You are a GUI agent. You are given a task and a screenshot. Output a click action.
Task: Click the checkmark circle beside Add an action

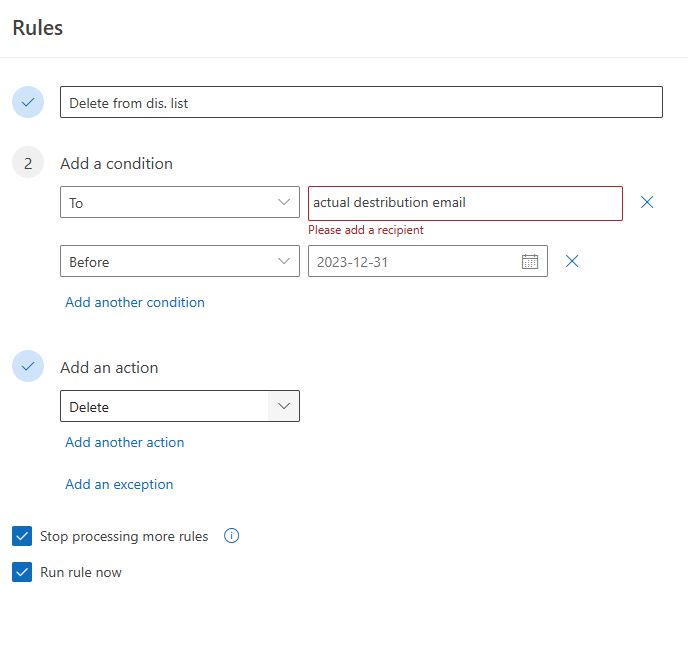point(28,366)
